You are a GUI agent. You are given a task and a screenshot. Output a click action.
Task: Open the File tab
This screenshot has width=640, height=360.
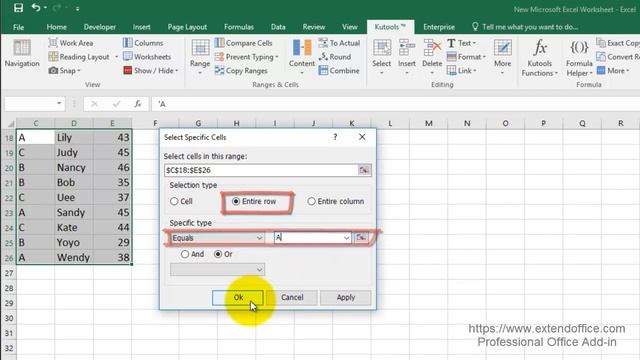click(x=18, y=27)
